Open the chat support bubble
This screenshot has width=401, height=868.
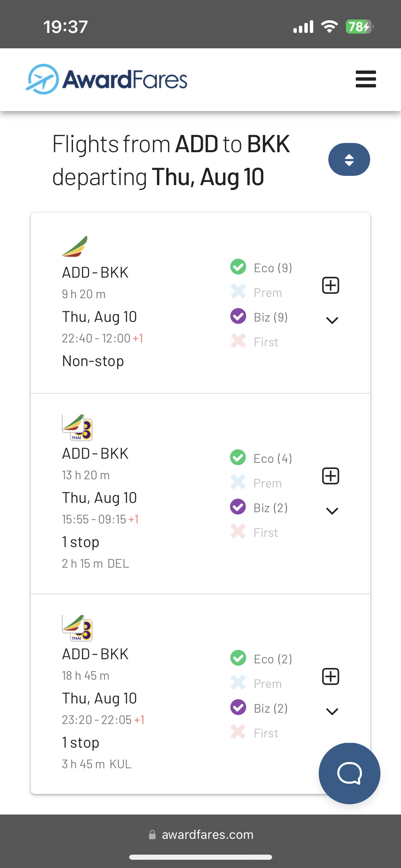click(x=349, y=773)
